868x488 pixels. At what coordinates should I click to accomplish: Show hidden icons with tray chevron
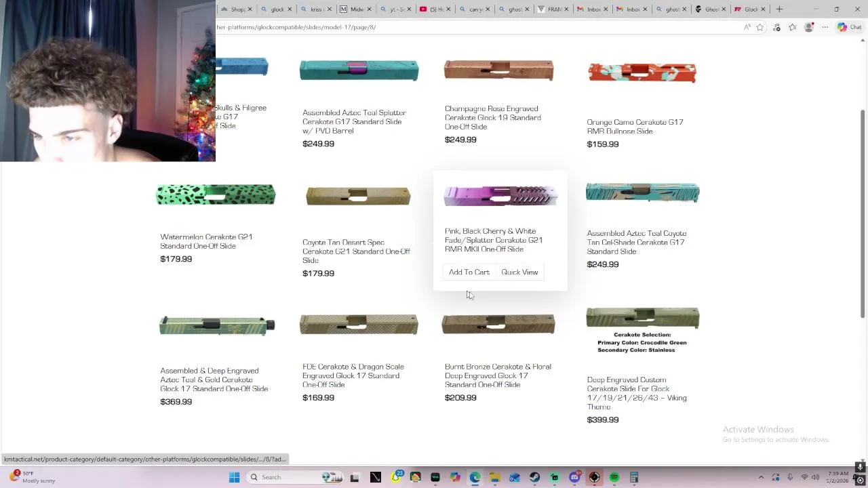tap(761, 477)
